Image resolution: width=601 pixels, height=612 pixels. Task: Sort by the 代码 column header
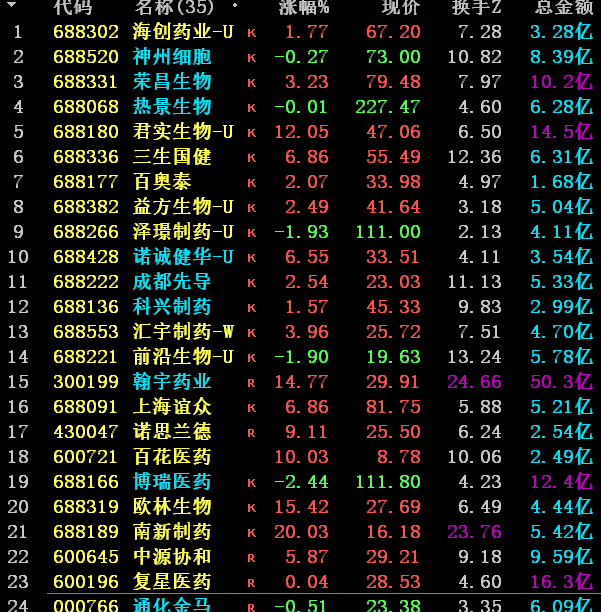73,7
